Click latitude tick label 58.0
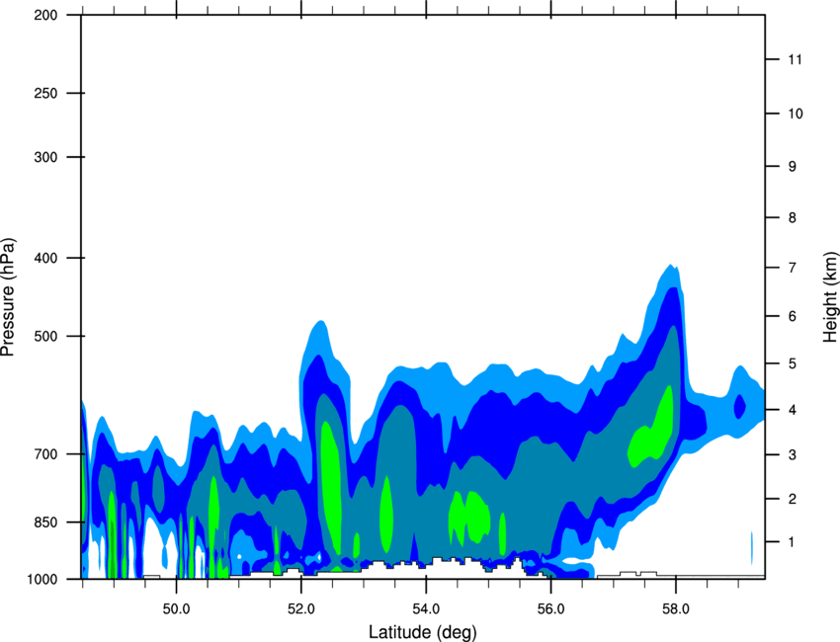The width and height of the screenshot is (840, 642). (676, 609)
